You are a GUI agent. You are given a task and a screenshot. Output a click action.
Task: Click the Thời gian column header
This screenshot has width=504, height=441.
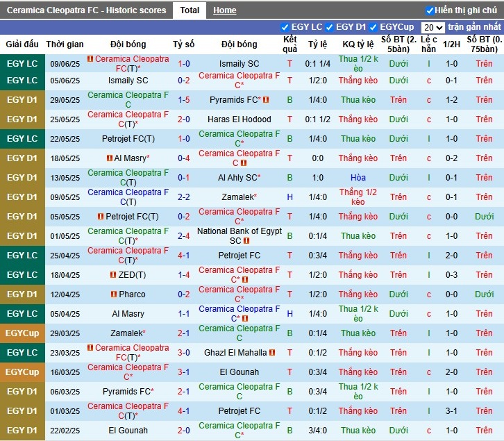[x=65, y=44]
